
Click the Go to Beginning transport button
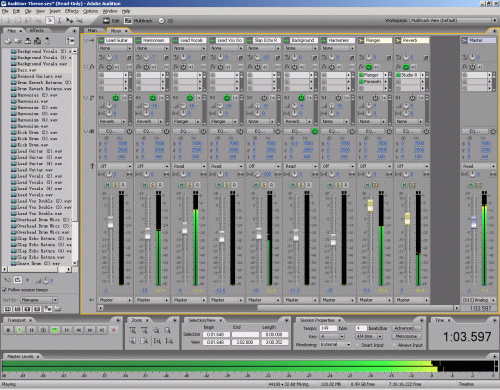point(67,330)
